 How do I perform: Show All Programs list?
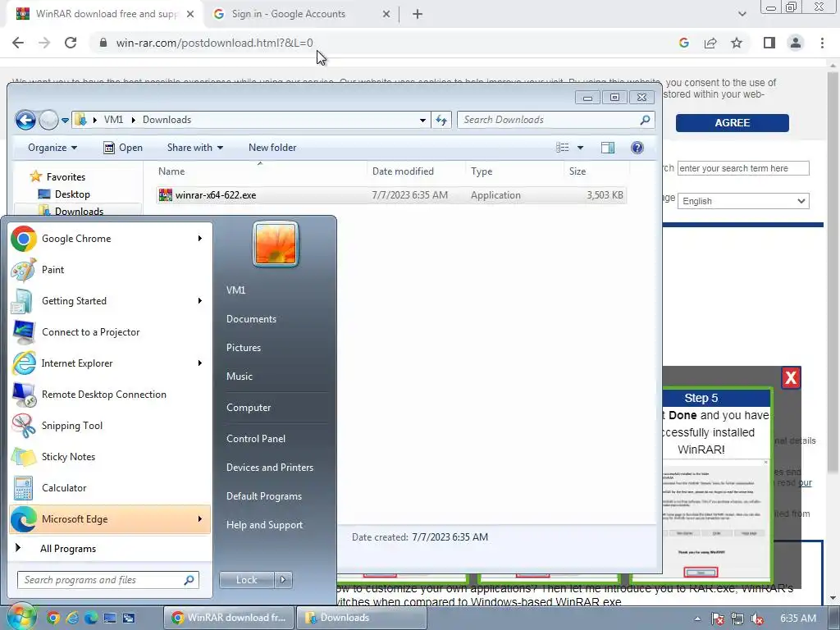click(68, 549)
